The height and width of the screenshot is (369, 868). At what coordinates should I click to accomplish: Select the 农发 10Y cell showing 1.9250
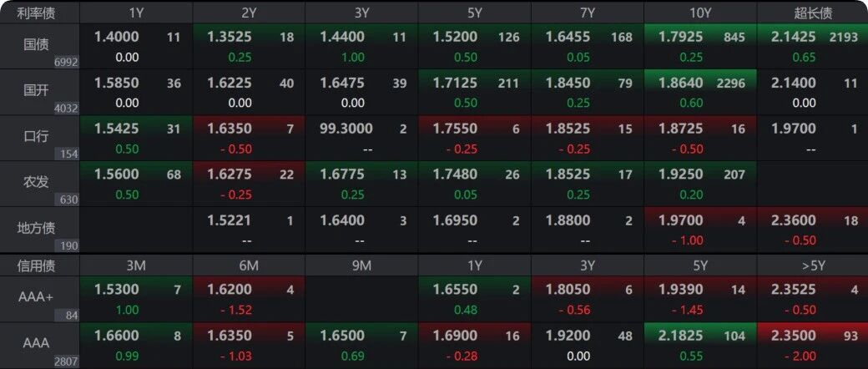click(x=699, y=184)
